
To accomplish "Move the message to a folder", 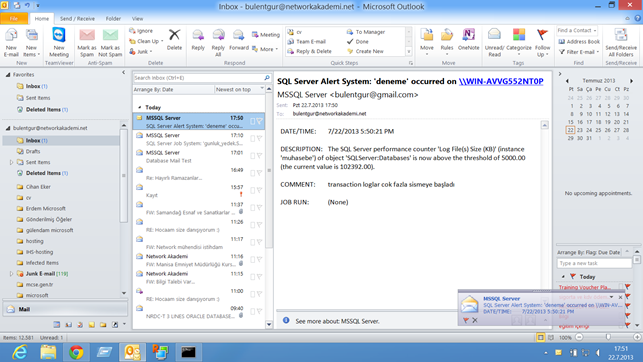I will [x=427, y=43].
